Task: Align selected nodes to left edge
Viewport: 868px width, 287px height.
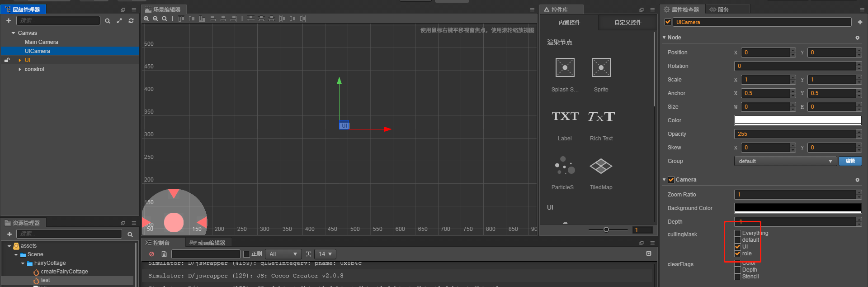Action: point(212,19)
